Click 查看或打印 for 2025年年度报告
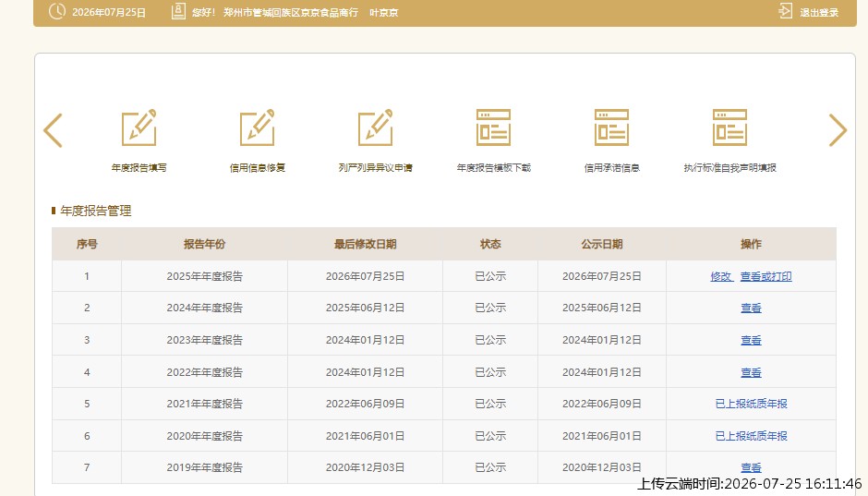Image resolution: width=868 pixels, height=496 pixels. (x=766, y=276)
